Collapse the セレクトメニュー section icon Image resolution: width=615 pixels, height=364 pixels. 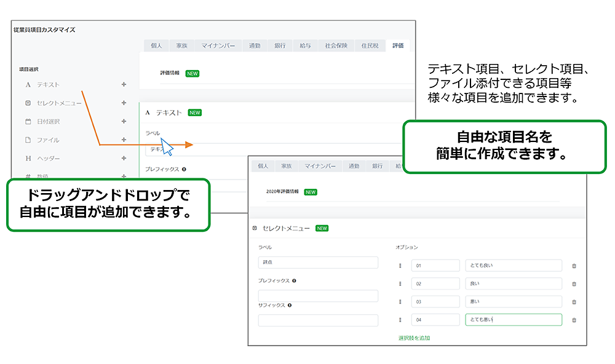pyautogui.click(x=255, y=228)
